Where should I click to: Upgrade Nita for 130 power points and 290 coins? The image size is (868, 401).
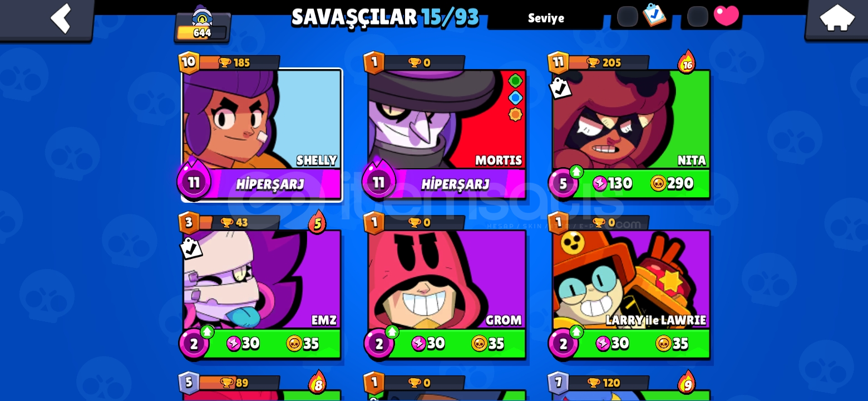tap(631, 183)
